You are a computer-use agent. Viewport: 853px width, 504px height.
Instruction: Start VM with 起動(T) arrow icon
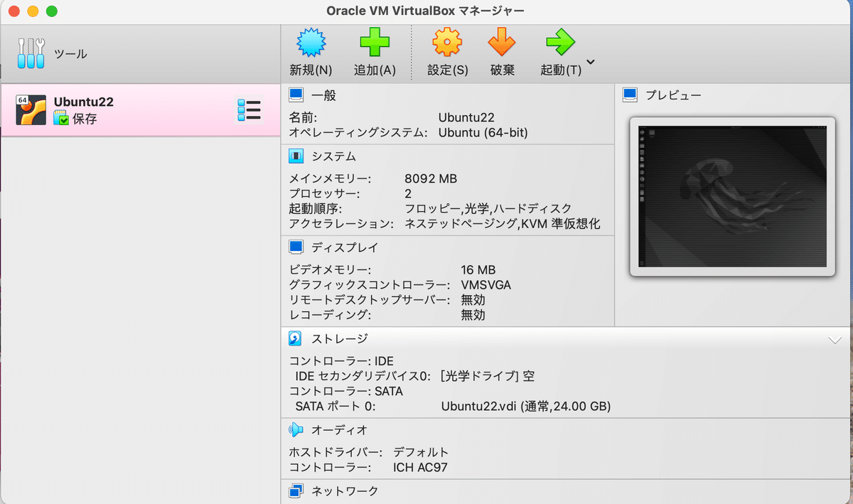point(560,43)
